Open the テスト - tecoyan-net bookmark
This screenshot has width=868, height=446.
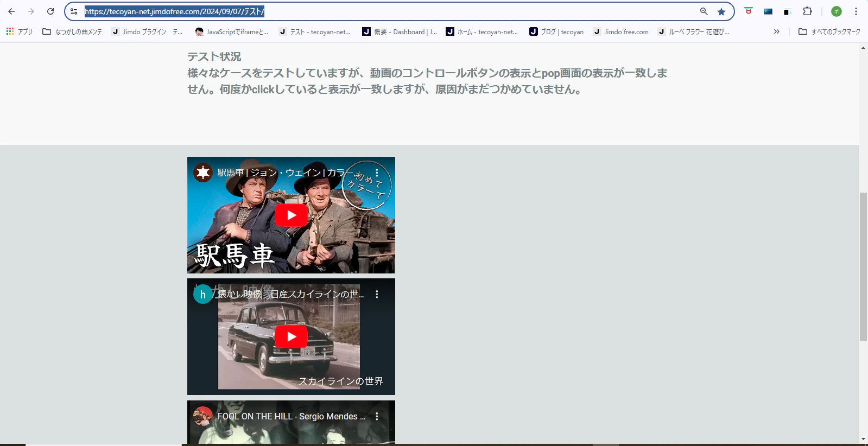pos(315,32)
